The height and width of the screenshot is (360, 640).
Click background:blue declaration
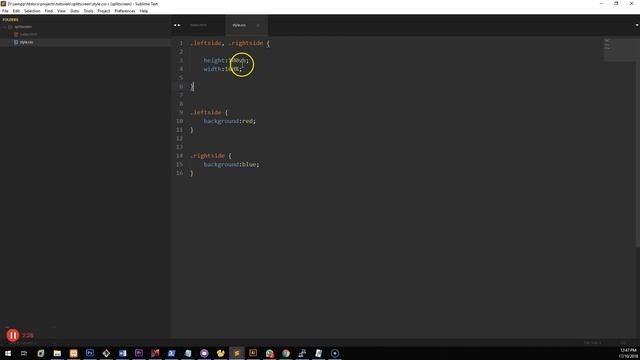231,164
